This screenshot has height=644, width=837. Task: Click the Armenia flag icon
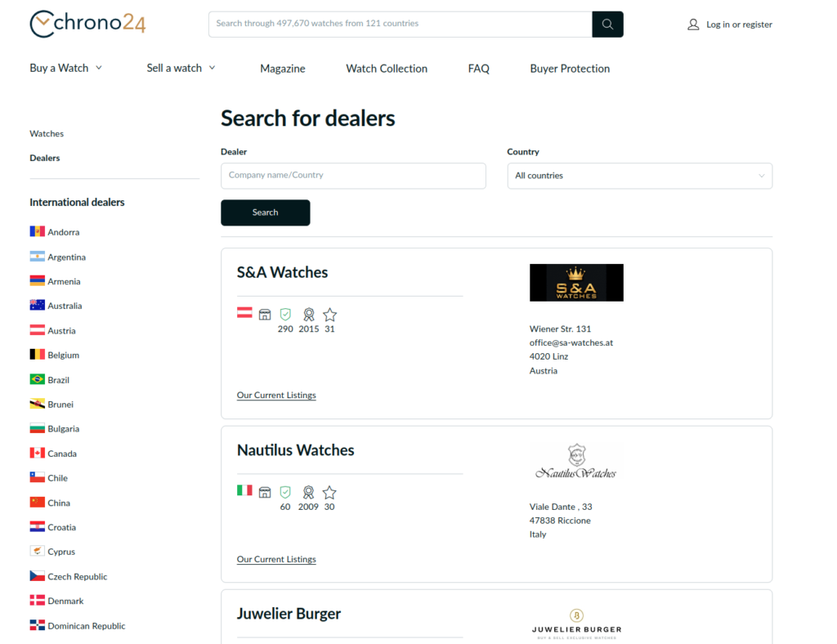38,281
